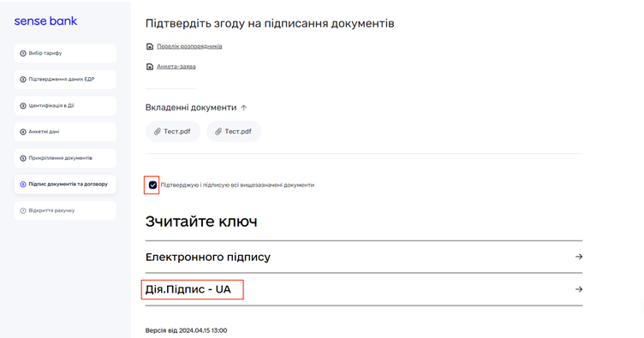Choose Дія.Підпис - UA key option
Screen dimensions: 644x338
pos(364,289)
